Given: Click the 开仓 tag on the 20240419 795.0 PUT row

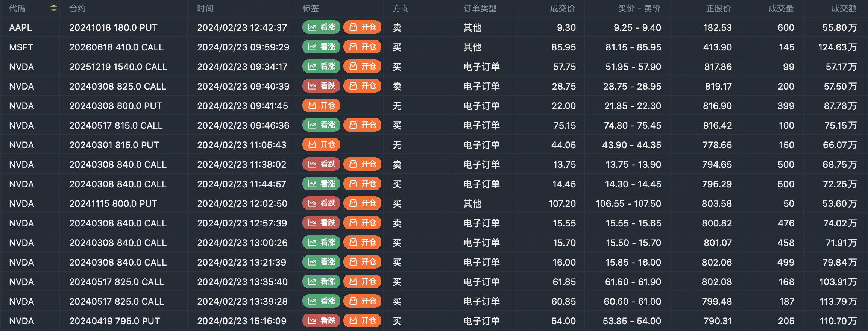Looking at the screenshot, I should [363, 321].
